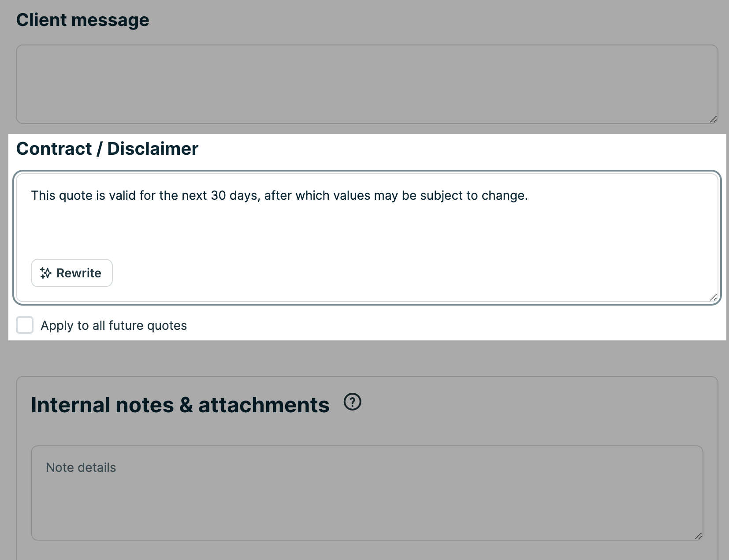Screen dimensions: 729x560
Task: Check the box next to Apply to all future quotes
Action: click(24, 325)
